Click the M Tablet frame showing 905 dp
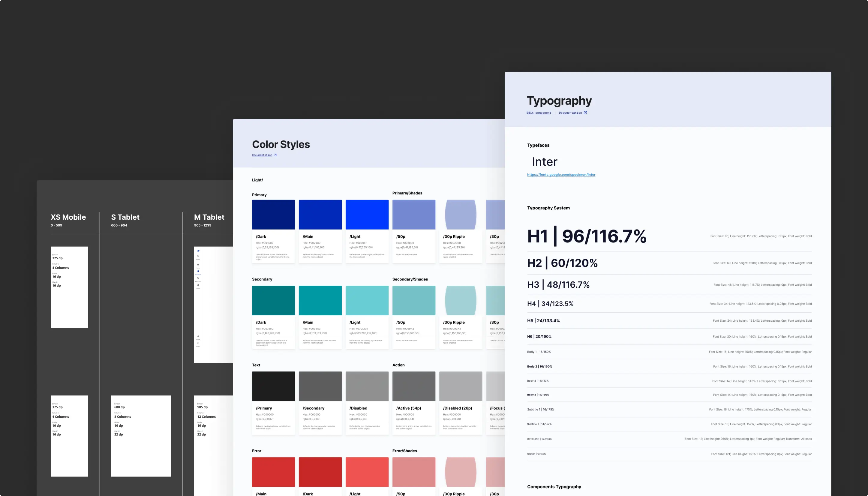This screenshot has height=496, width=868. click(214, 446)
